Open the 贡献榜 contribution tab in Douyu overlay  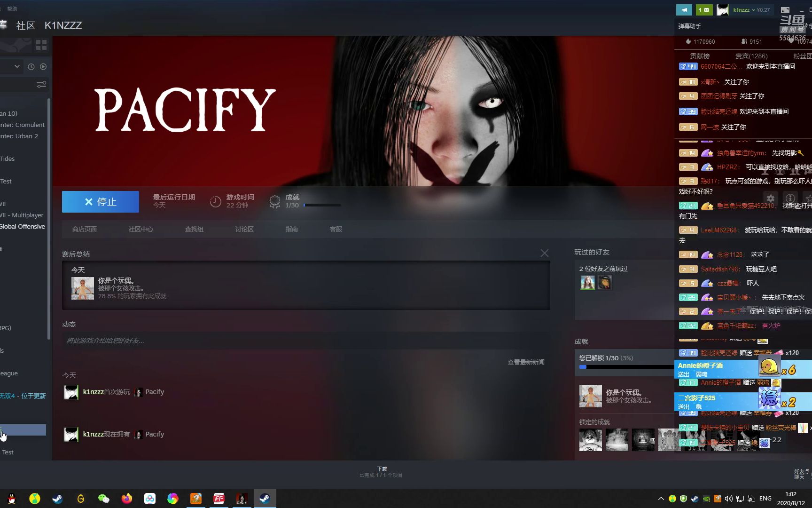pos(700,56)
